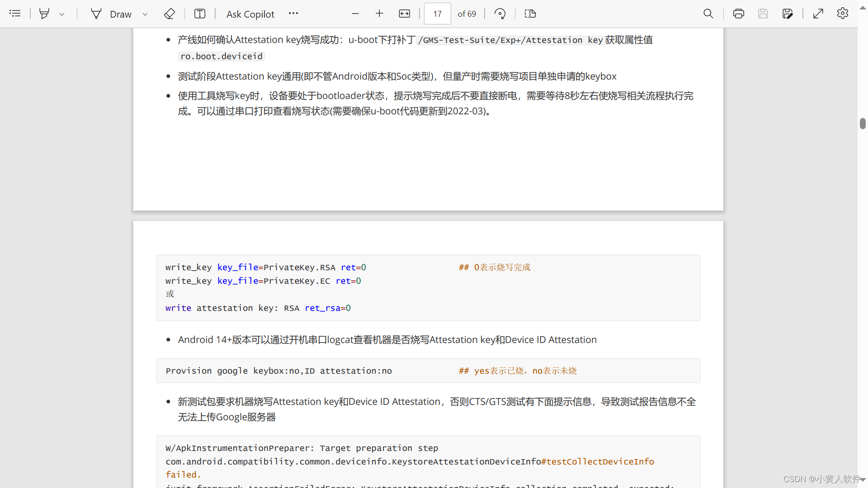Select the Eraser tool
The image size is (868, 488).
(169, 14)
